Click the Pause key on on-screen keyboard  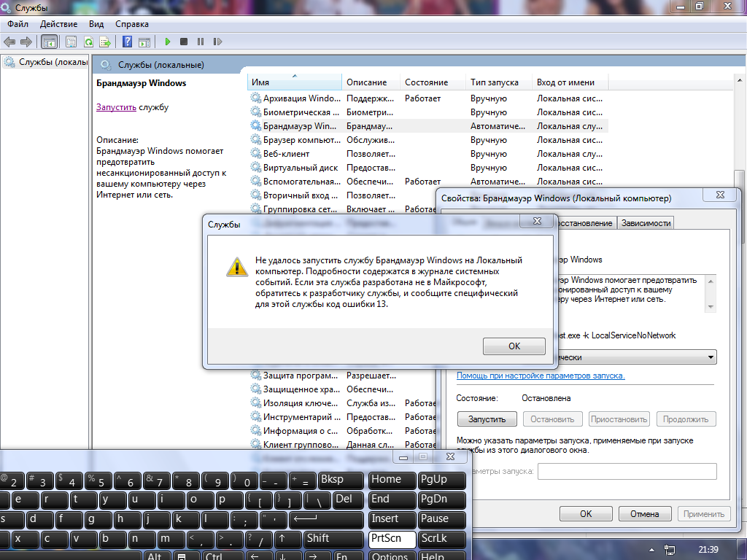coord(441,519)
